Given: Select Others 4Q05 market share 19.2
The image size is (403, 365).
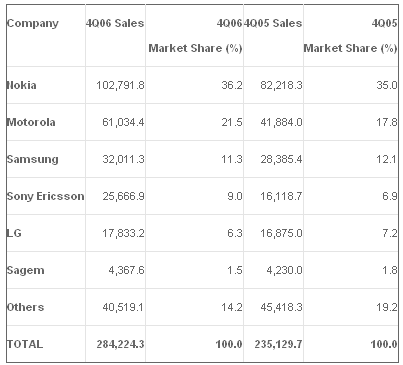Looking at the screenshot, I should (387, 307).
